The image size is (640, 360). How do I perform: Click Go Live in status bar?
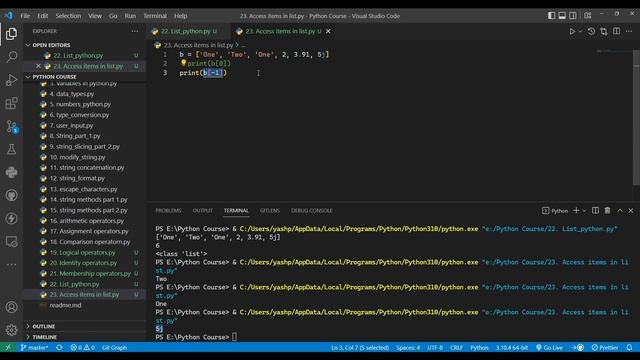(x=549, y=347)
